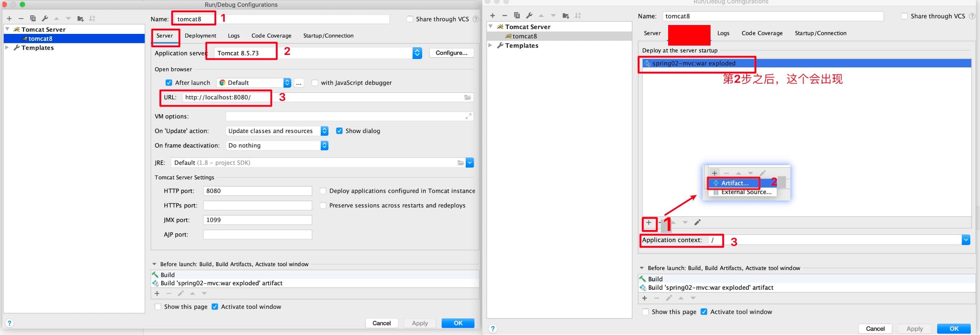
Task: Toggle Share through VCS in left window
Action: click(410, 19)
